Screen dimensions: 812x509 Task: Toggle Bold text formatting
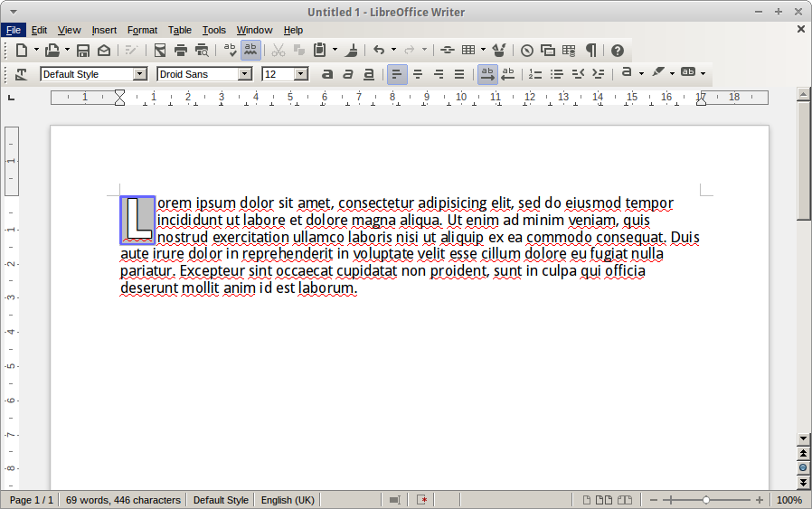(327, 74)
